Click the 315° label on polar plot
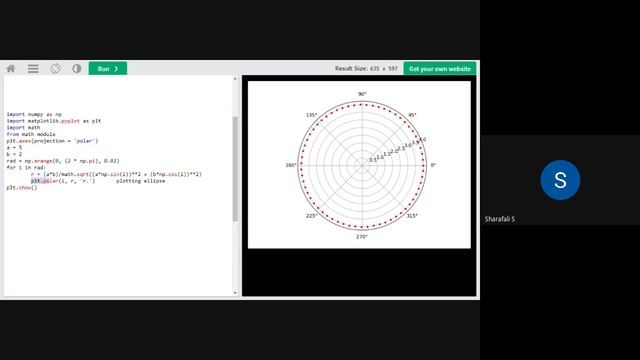 click(412, 216)
